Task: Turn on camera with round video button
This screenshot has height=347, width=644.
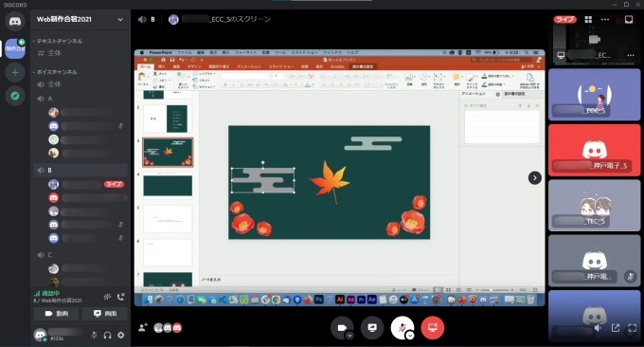Action: click(342, 328)
